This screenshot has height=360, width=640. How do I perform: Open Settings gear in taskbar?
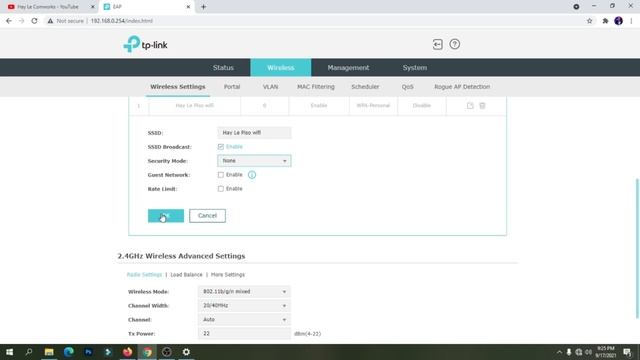point(186,352)
